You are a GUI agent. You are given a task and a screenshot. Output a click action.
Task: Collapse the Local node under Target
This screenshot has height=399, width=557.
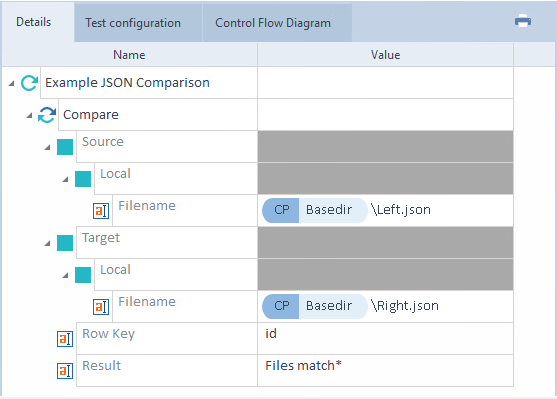(65, 275)
